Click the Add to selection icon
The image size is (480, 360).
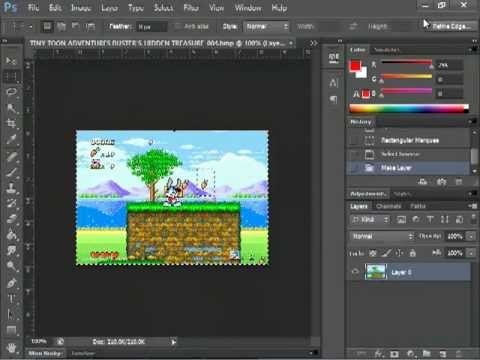(x=61, y=26)
